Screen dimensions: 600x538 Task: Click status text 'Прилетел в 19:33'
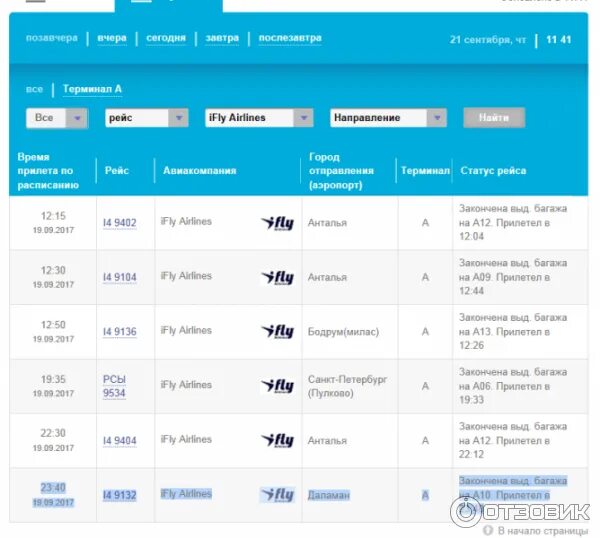click(504, 393)
